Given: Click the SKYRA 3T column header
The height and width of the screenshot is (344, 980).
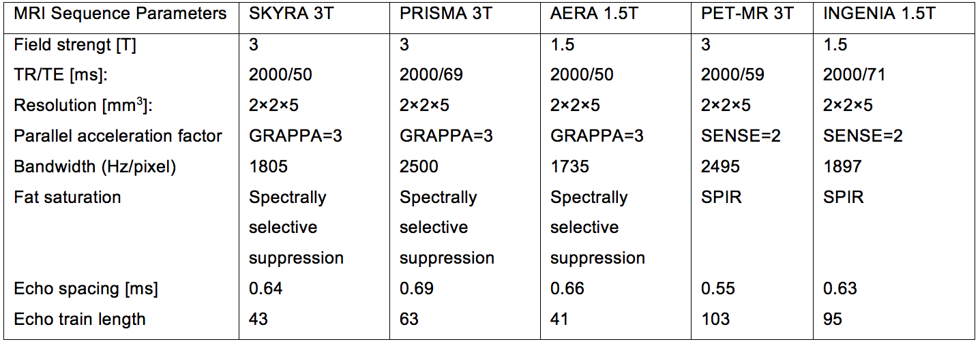Looking at the screenshot, I should (291, 14).
